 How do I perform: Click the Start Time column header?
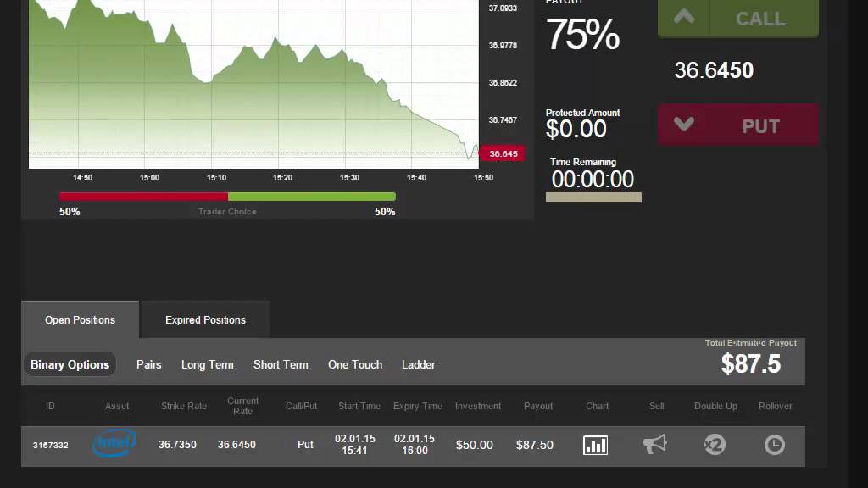(x=359, y=406)
